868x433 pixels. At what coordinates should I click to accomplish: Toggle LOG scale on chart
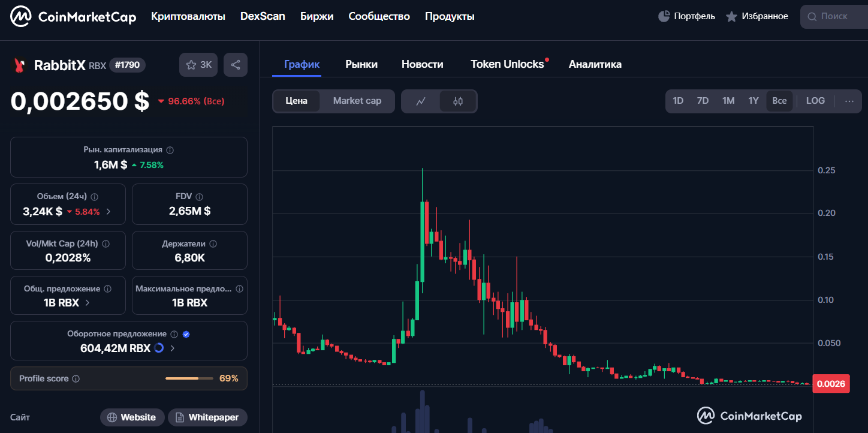[x=815, y=101]
